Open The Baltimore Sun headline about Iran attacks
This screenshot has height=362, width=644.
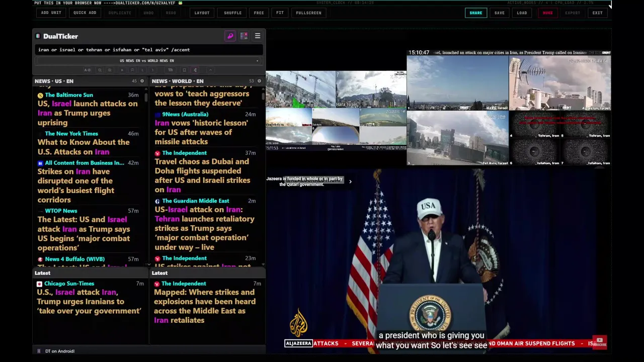88,113
